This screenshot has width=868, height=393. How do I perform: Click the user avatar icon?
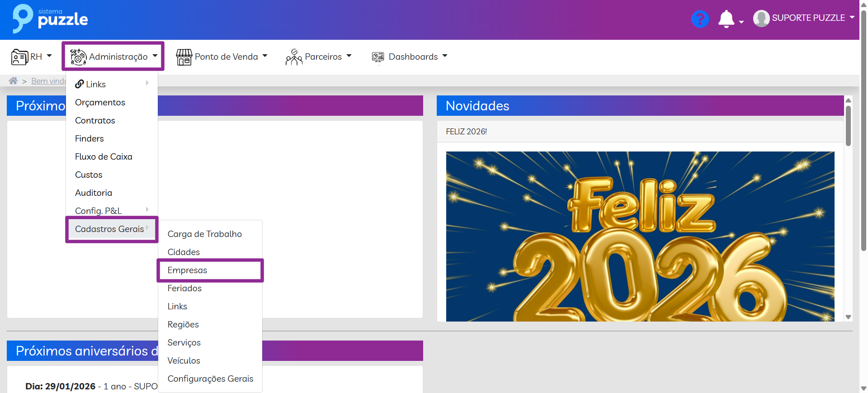click(761, 19)
